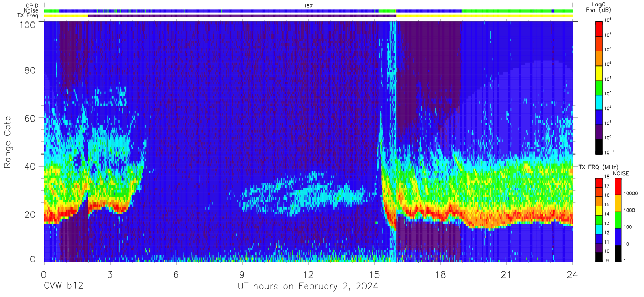
Task: Click the Noise row label
Action: point(31,10)
